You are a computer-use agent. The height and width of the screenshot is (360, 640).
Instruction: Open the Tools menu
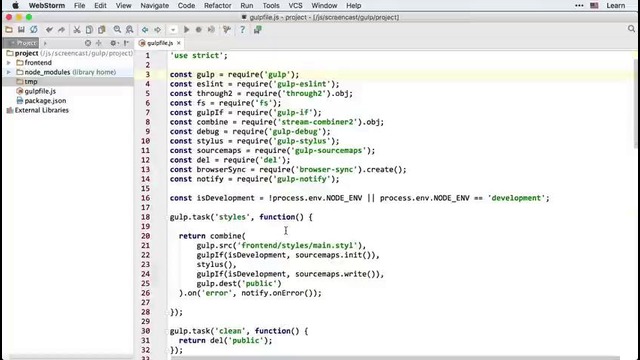(x=271, y=6)
